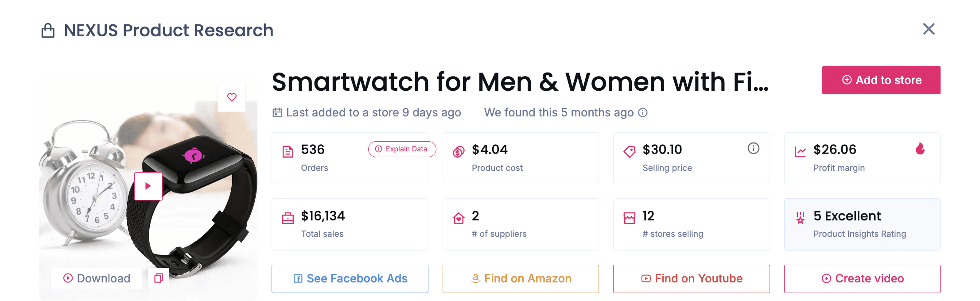Close the NEXUS Product Research dialog
The image size is (980, 301).
click(x=929, y=29)
